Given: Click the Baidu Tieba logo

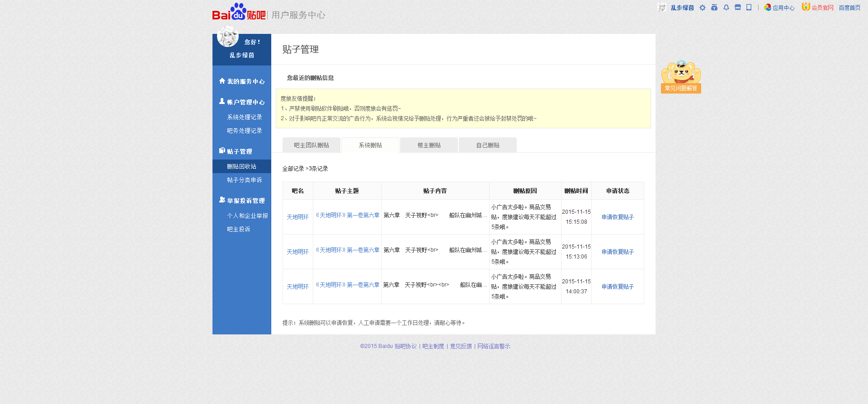Looking at the screenshot, I should point(239,13).
